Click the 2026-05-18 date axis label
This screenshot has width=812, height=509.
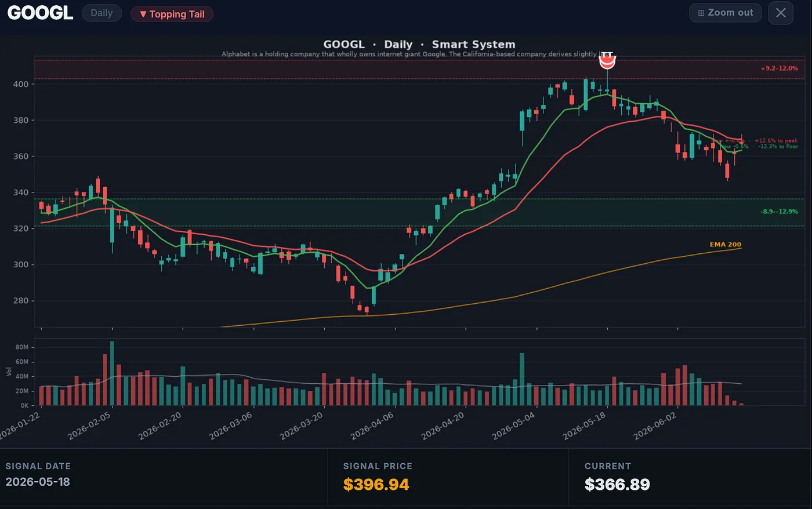(584, 426)
